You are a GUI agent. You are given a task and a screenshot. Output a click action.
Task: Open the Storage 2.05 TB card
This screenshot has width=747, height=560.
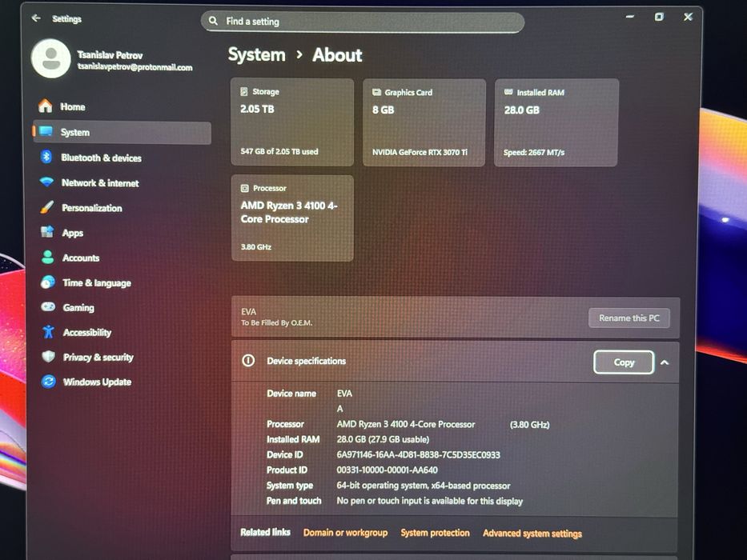point(292,122)
